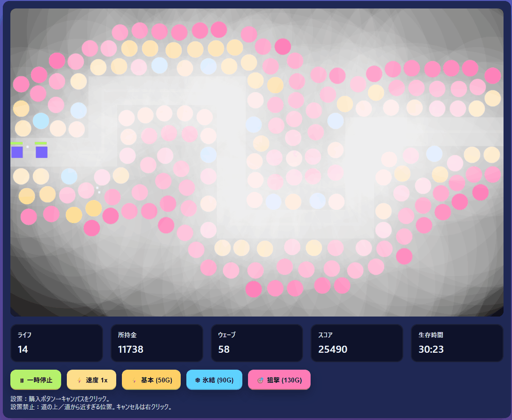
Task: Click the right purple enemy square
Action: click(41, 152)
